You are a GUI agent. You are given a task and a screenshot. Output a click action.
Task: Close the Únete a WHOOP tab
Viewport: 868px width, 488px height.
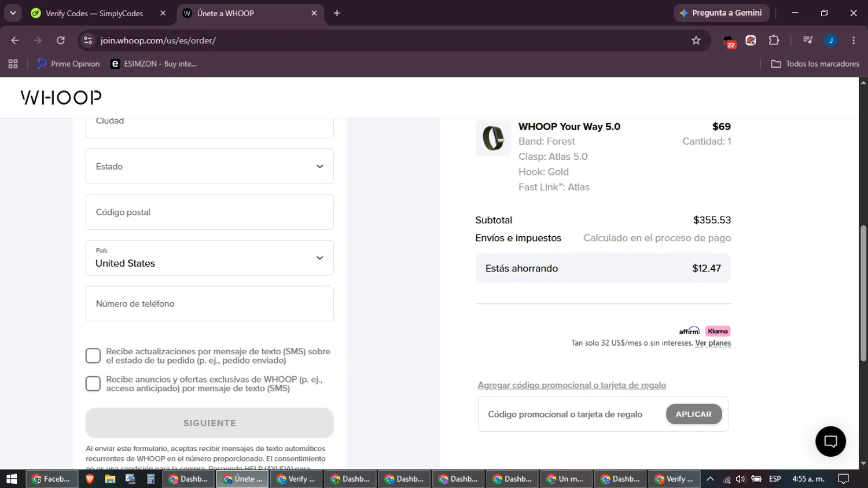click(314, 13)
